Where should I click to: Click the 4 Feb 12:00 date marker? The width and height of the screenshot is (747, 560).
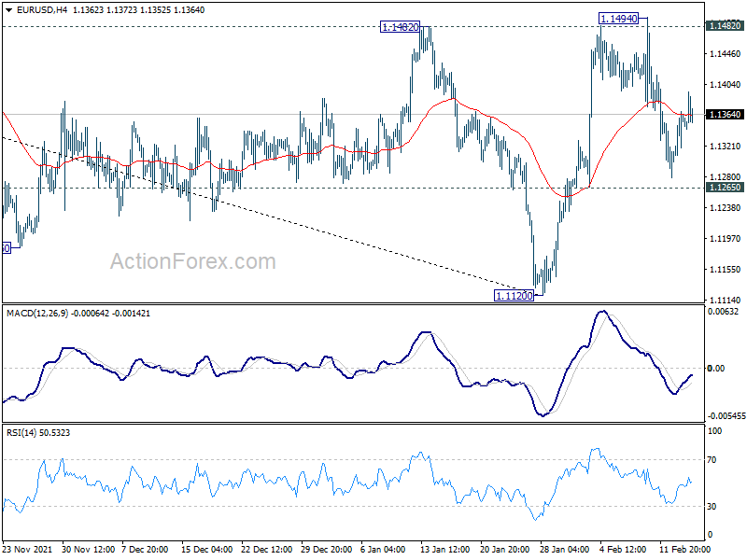pyautogui.click(x=623, y=549)
